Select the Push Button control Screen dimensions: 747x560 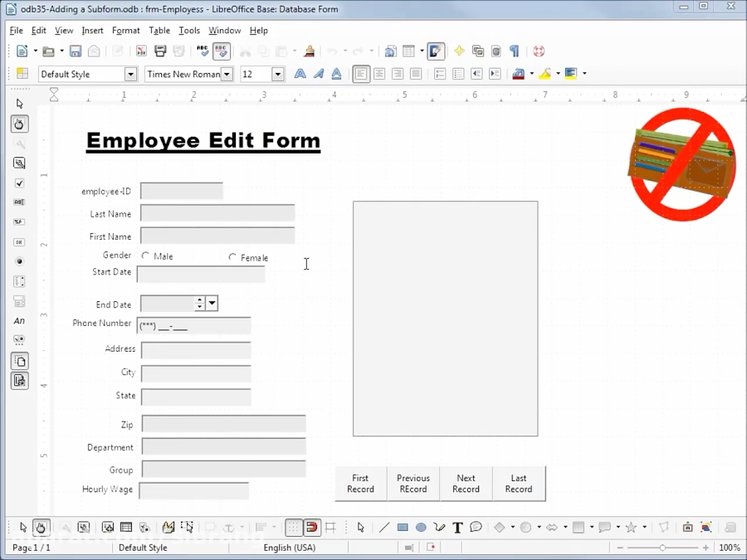(19, 241)
